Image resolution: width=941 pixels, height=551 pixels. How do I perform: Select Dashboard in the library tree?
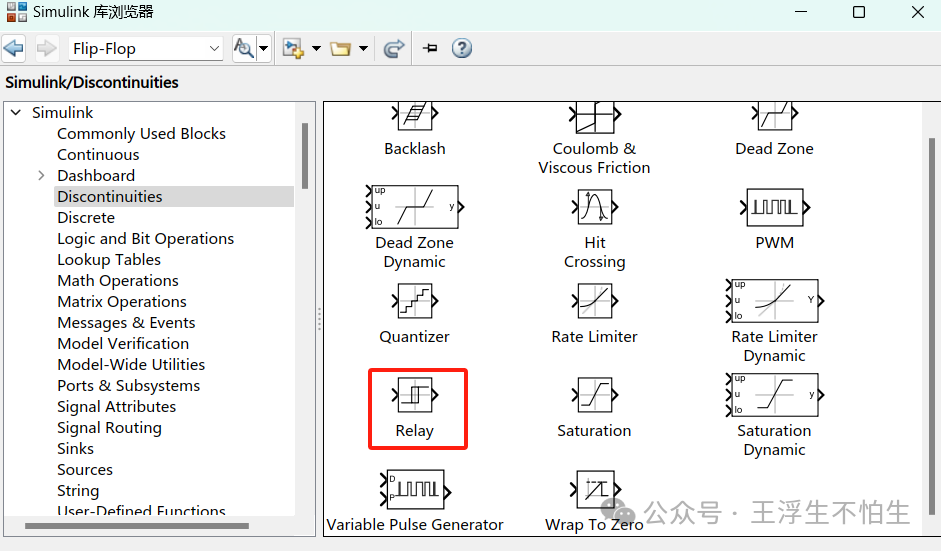point(96,175)
